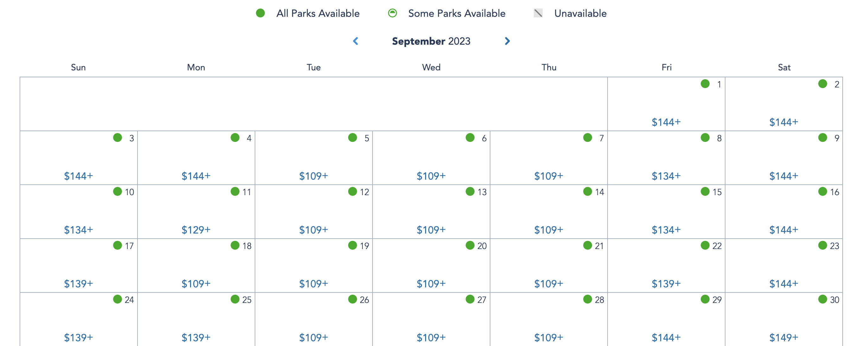
Task: Pick the $149+ price on September 30
Action: [x=783, y=337]
